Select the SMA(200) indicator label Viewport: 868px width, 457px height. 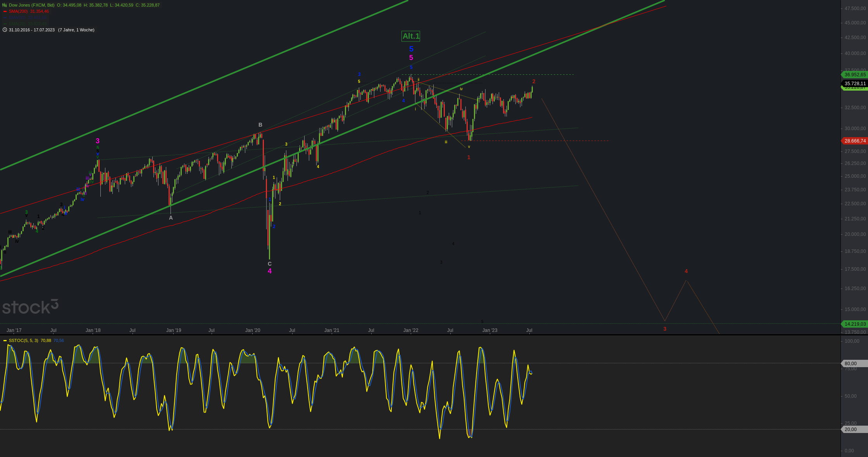(18, 11)
